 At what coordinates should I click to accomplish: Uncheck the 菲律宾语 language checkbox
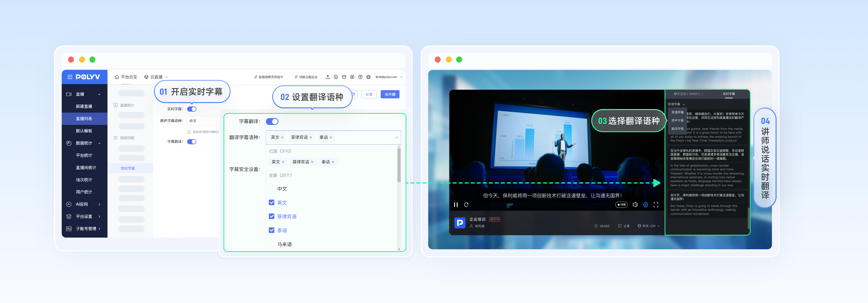click(x=272, y=216)
